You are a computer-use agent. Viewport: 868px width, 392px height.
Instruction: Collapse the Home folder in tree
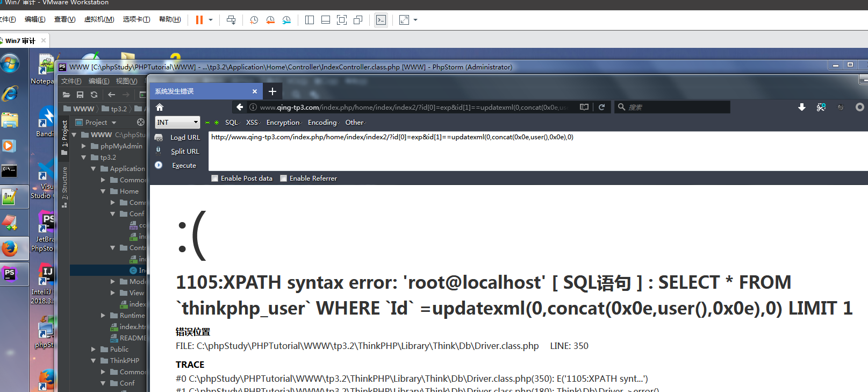point(103,191)
